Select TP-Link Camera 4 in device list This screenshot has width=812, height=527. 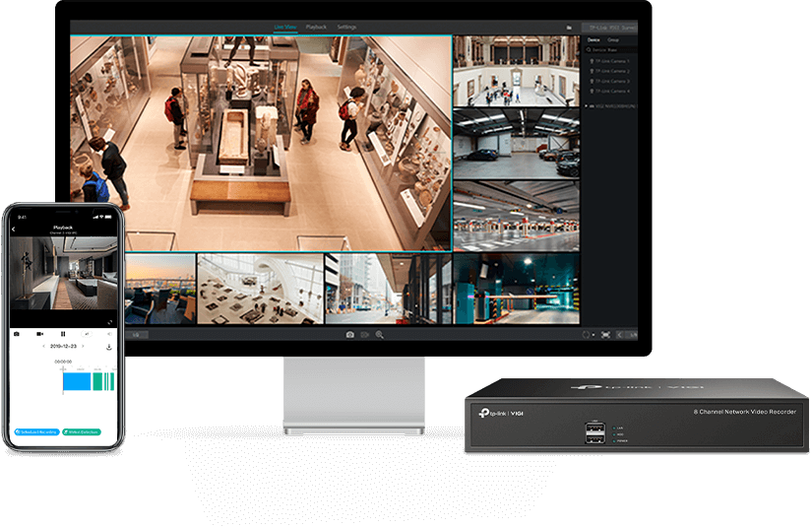[x=610, y=92]
